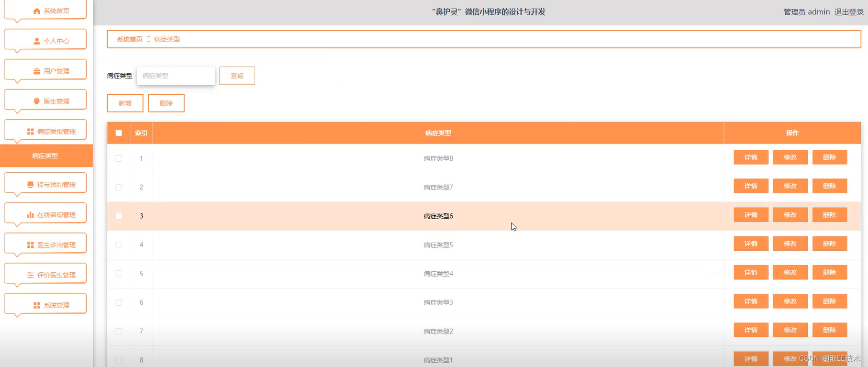This screenshot has width=868, height=367.
Task: Collapse the 病症类型管理 sidebar menu label
Action: [x=56, y=132]
